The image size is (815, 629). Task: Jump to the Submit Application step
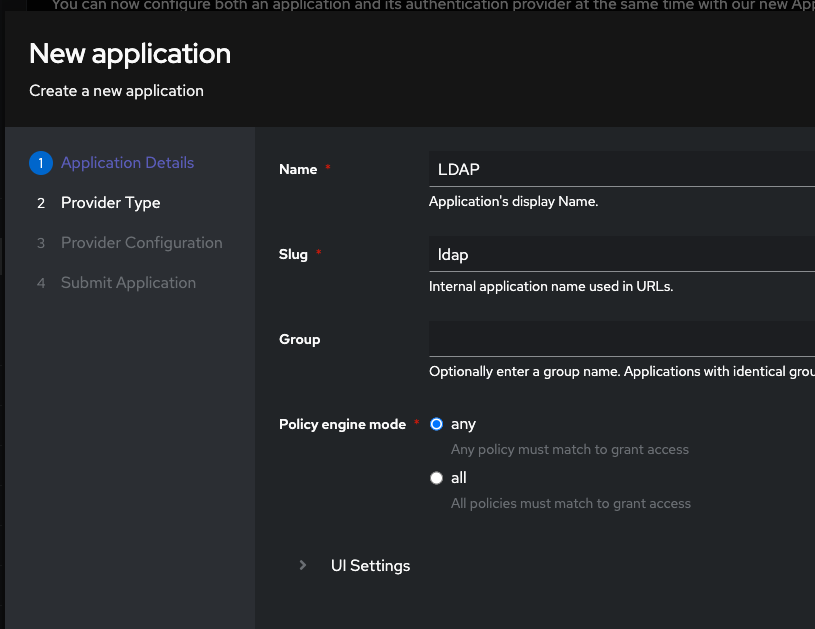[128, 283]
